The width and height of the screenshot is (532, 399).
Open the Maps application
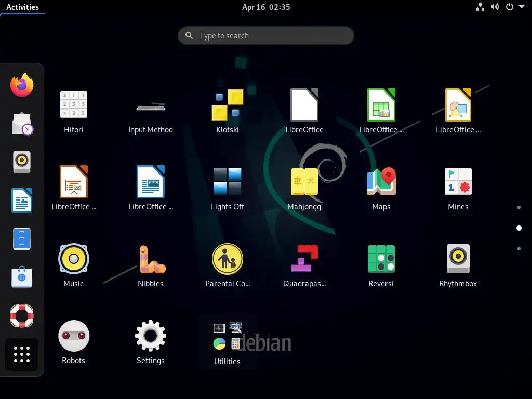[x=381, y=189]
